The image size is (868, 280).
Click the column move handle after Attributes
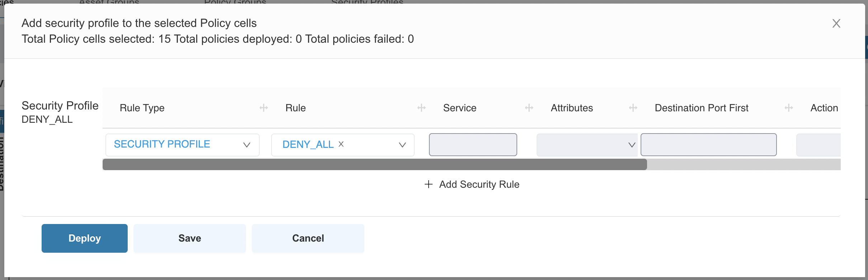tap(633, 108)
